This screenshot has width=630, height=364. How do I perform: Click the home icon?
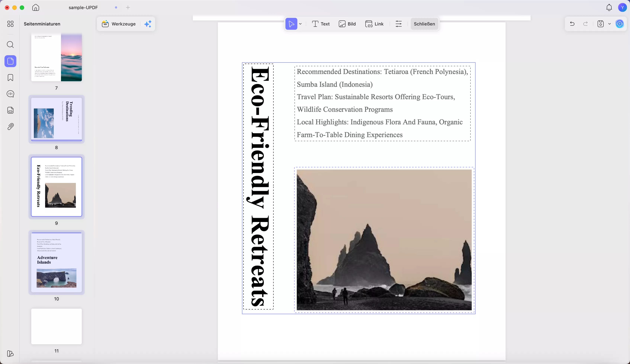point(36,7)
